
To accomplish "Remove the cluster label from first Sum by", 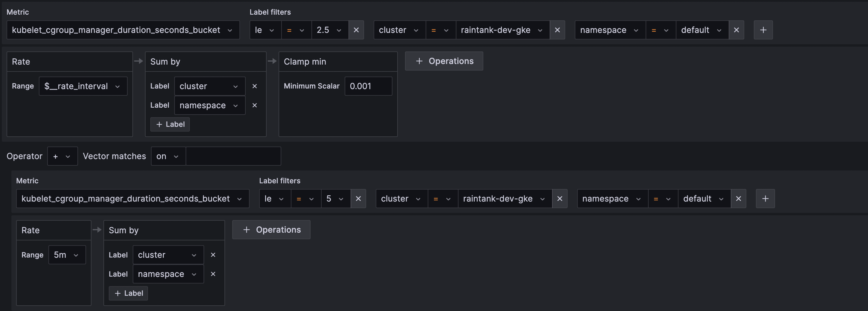I will (x=254, y=86).
